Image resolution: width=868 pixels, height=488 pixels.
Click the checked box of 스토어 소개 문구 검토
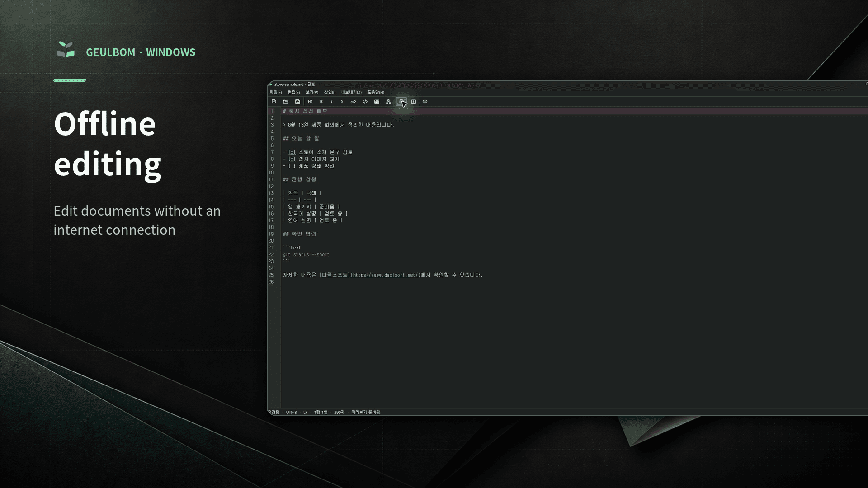(x=292, y=152)
